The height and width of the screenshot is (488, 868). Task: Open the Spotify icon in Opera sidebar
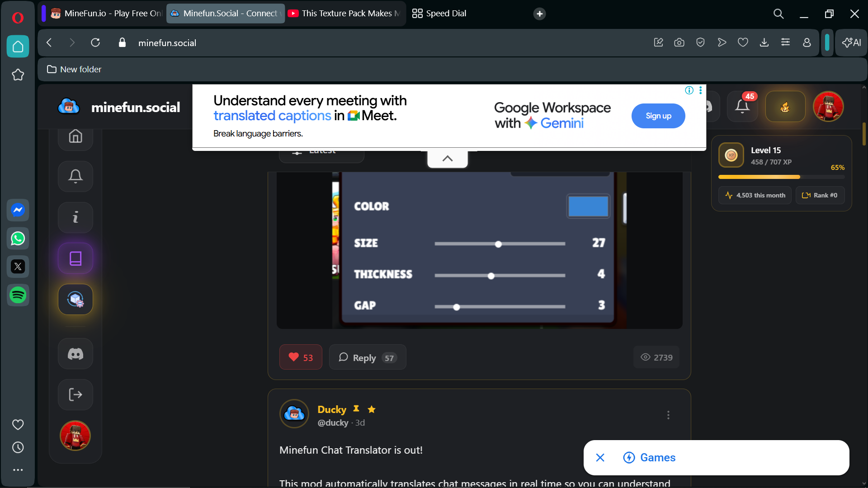pyautogui.click(x=18, y=295)
